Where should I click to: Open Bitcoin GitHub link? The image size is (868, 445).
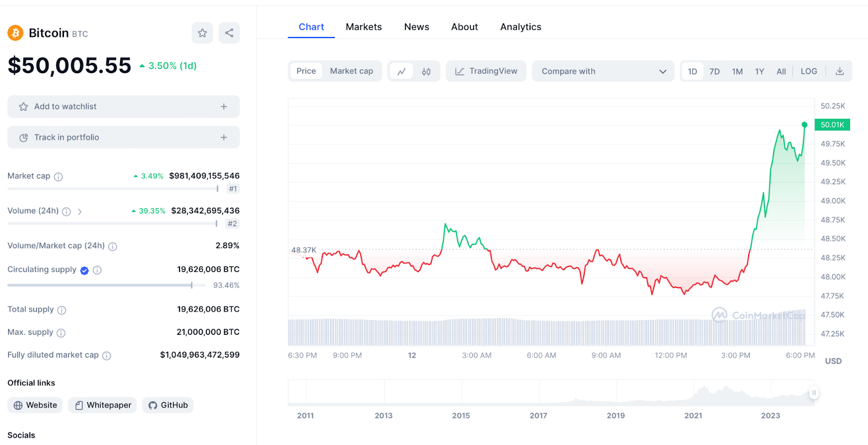(x=168, y=405)
